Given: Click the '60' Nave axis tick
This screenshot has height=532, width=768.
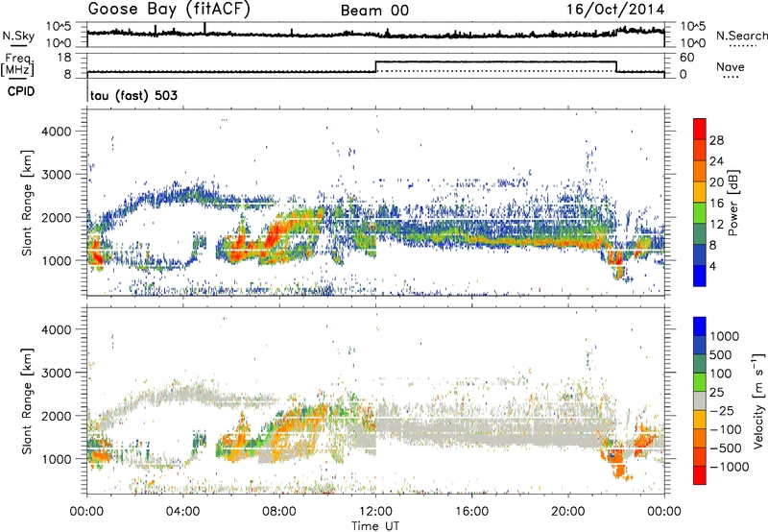Looking at the screenshot, I should pyautogui.click(x=687, y=58).
